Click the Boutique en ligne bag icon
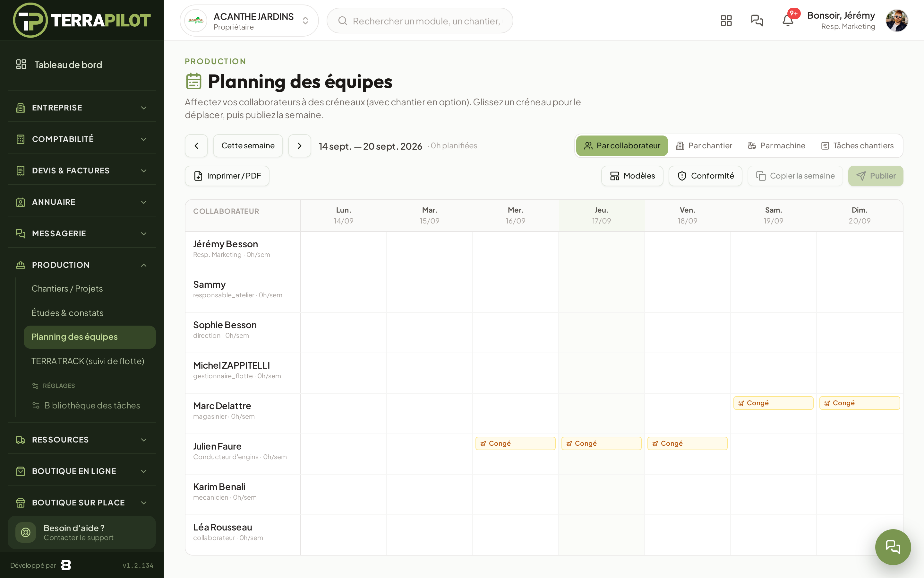The height and width of the screenshot is (578, 924). pyautogui.click(x=21, y=471)
